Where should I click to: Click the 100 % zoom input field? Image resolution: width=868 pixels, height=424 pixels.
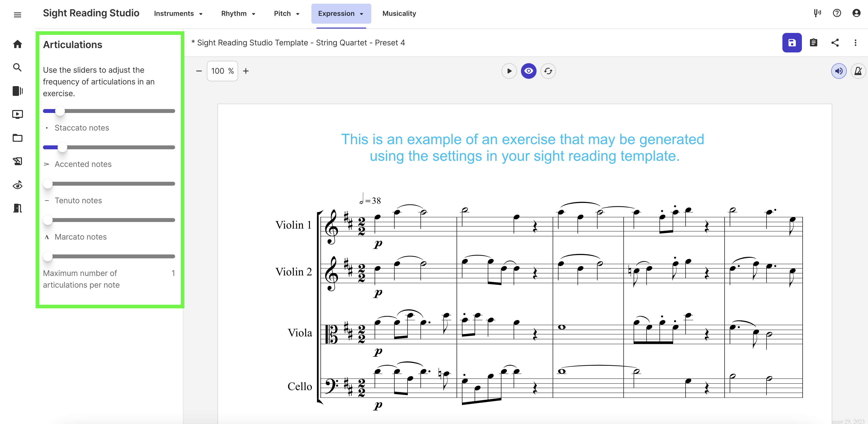point(222,71)
